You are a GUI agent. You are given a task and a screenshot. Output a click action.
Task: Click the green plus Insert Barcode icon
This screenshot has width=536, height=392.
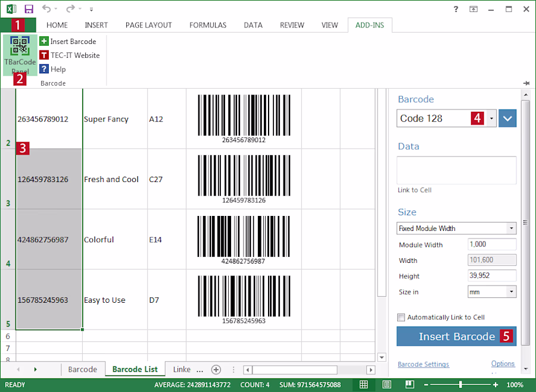[43, 41]
